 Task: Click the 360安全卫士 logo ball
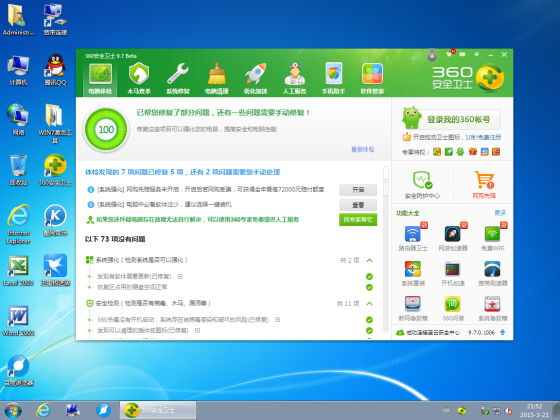point(490,78)
